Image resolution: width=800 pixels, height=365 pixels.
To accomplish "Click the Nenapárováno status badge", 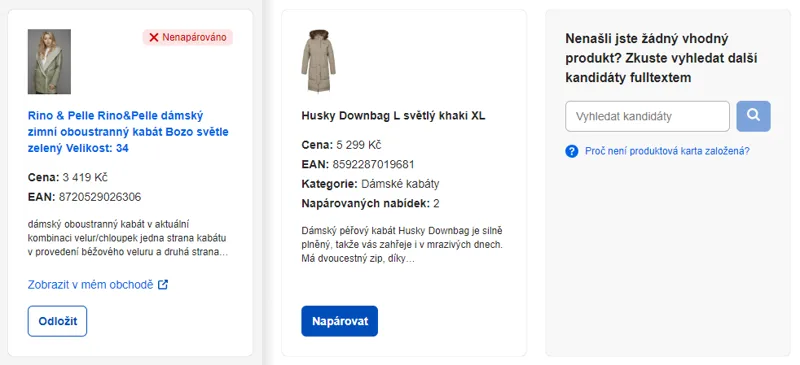I will (188, 37).
